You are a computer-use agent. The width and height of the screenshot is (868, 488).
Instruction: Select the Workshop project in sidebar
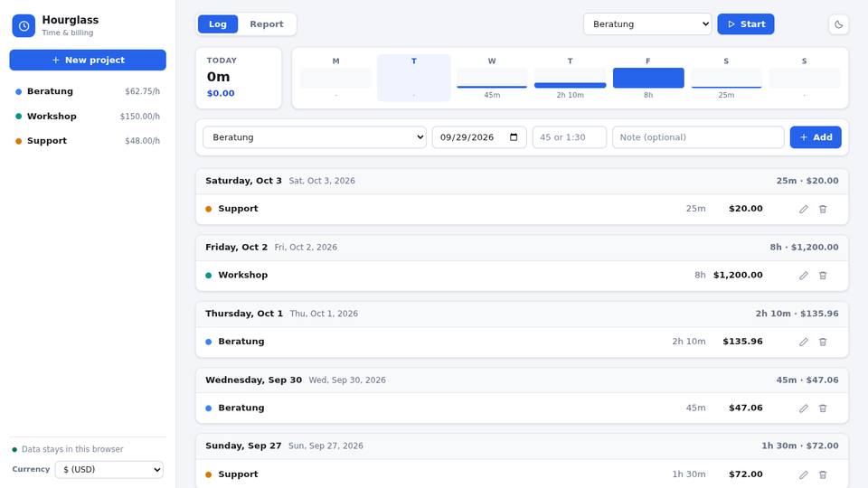[88, 117]
